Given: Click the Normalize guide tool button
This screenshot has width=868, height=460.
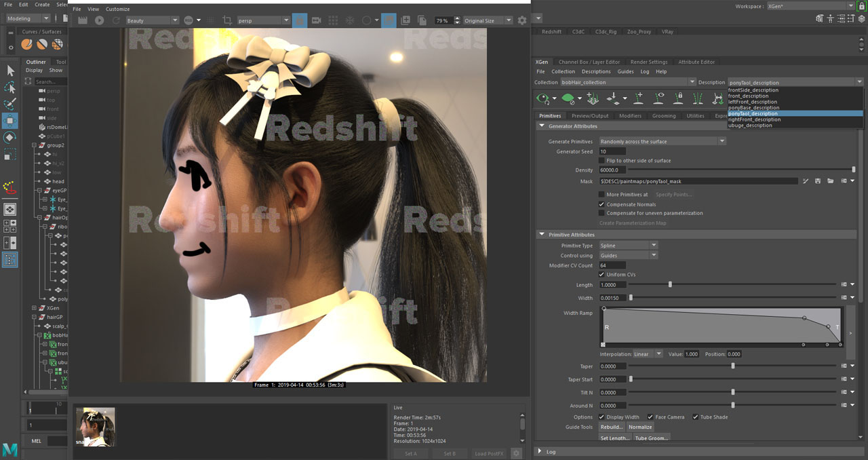Looking at the screenshot, I should click(640, 427).
